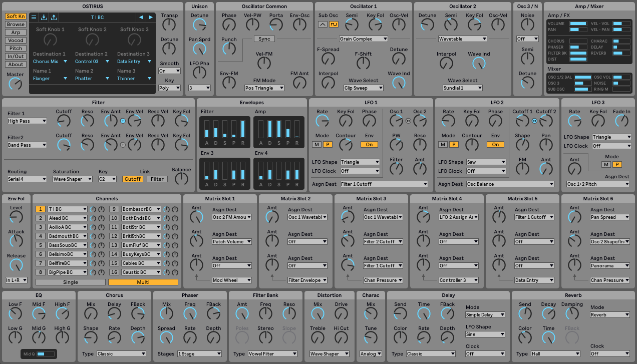Screen dimensions: 637x364
Task: Go to previous preset with left arrow
Action: coord(141,17)
